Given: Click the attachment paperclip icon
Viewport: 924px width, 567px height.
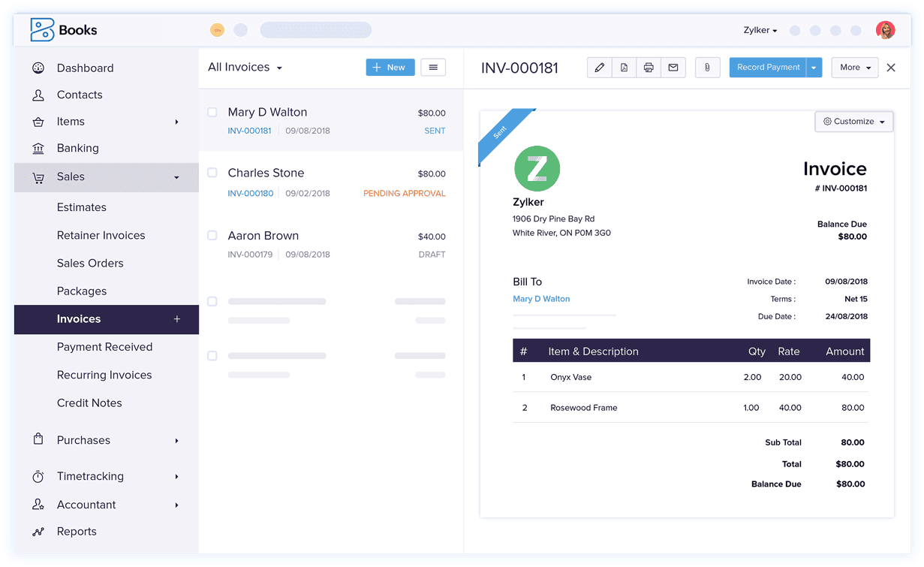Looking at the screenshot, I should tap(707, 67).
